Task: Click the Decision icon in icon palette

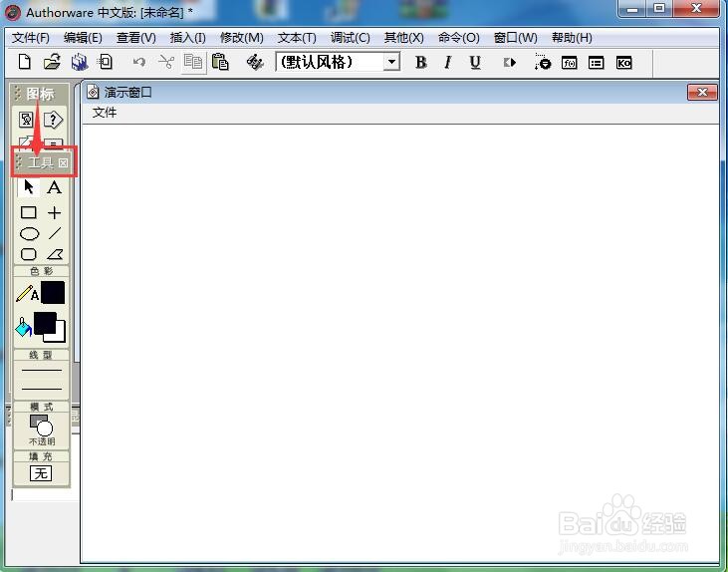Action: click(54, 120)
